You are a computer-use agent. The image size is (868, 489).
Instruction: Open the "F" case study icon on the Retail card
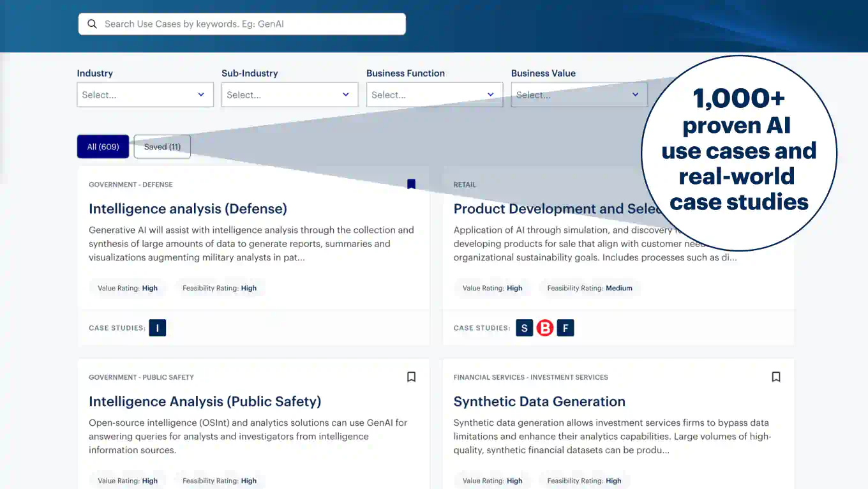565,327
